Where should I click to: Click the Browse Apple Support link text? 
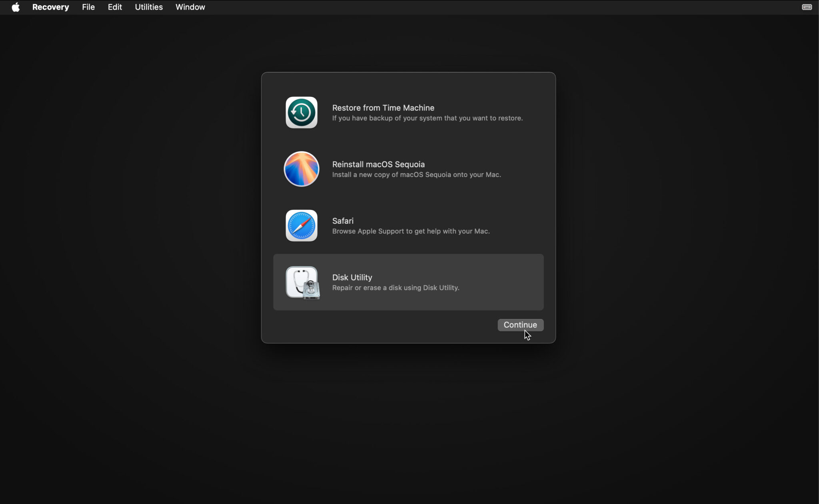pyautogui.click(x=410, y=231)
